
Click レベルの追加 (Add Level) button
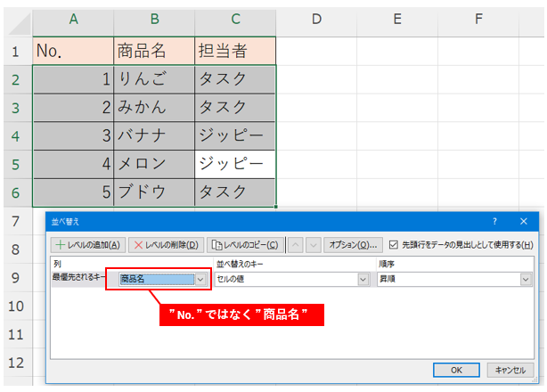(x=86, y=244)
